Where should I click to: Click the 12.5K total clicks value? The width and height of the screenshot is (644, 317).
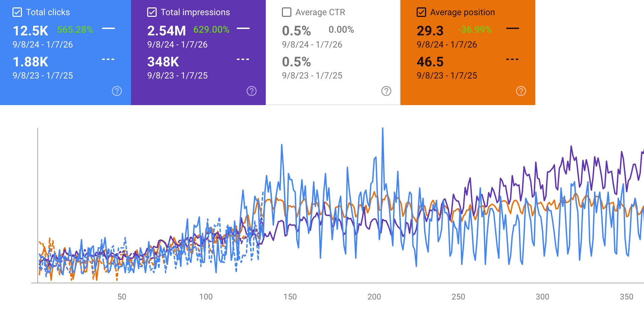[x=31, y=31]
